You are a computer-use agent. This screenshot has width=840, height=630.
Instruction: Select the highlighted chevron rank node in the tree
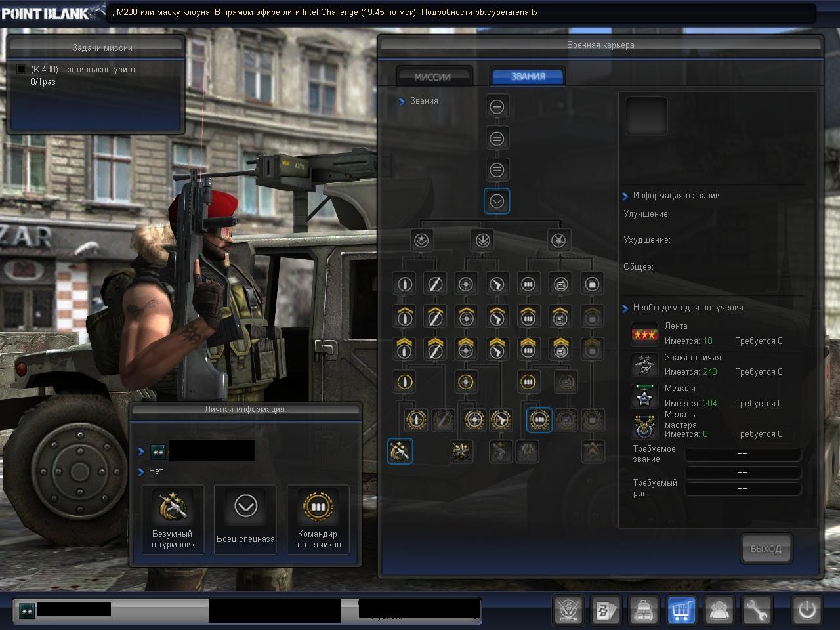point(497,201)
